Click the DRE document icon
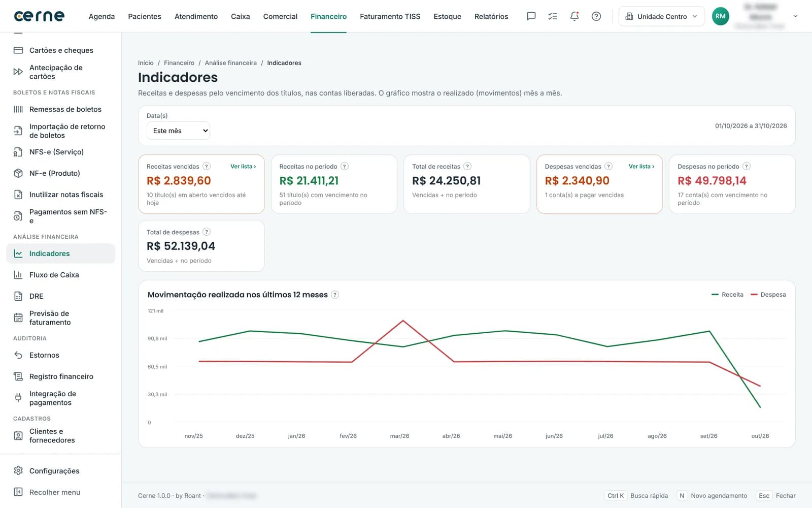This screenshot has width=812, height=508. tap(18, 296)
